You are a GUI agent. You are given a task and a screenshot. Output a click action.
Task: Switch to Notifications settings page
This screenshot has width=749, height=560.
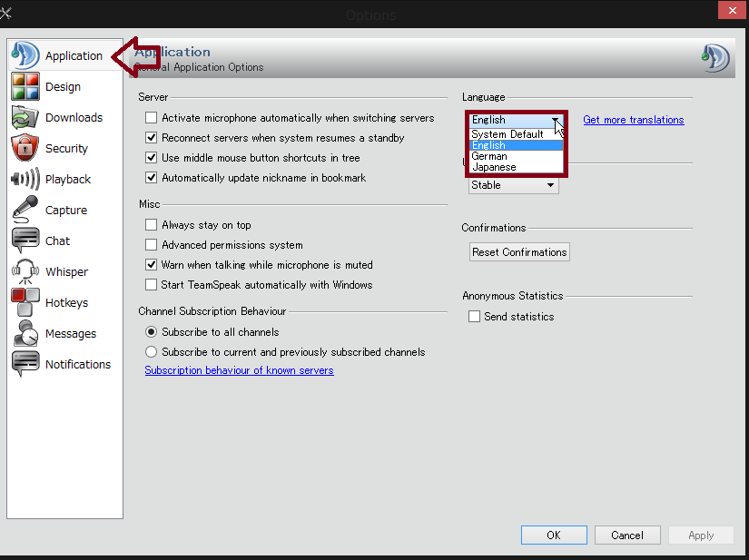click(78, 364)
